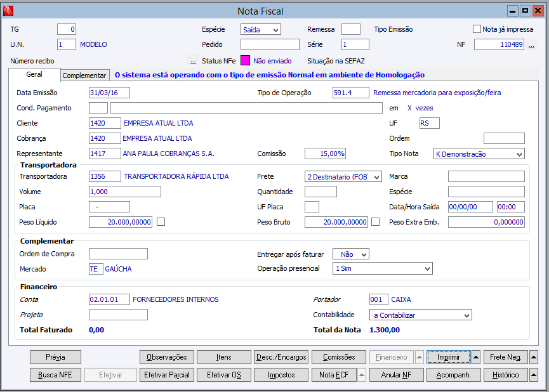Toggle the checkbox next to Peso Bruto
The image size is (549, 392).
tap(376, 222)
